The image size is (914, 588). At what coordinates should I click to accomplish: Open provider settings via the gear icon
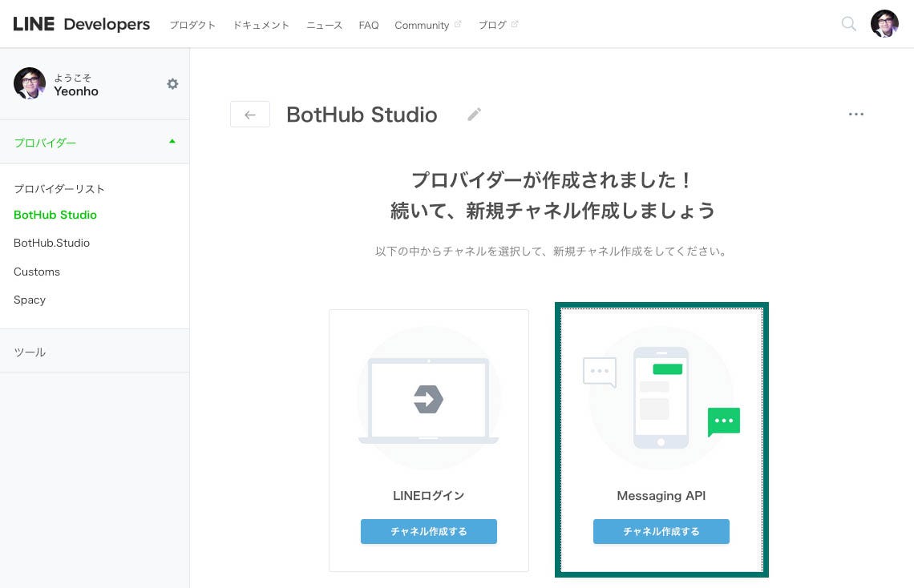tap(172, 83)
